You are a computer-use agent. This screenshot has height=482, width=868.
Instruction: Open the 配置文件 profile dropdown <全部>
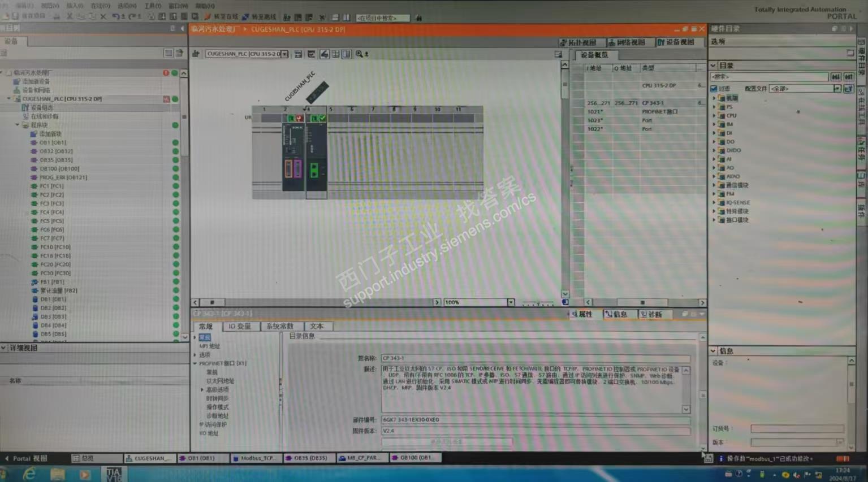click(x=836, y=89)
